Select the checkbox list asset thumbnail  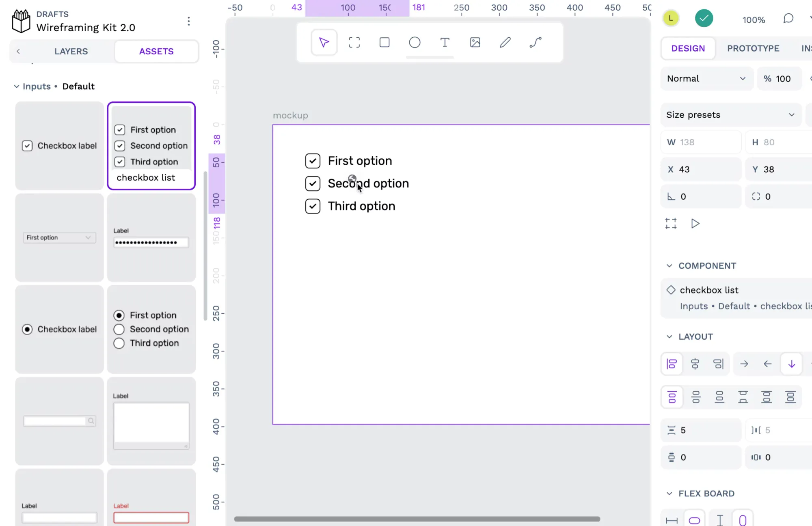[151, 145]
